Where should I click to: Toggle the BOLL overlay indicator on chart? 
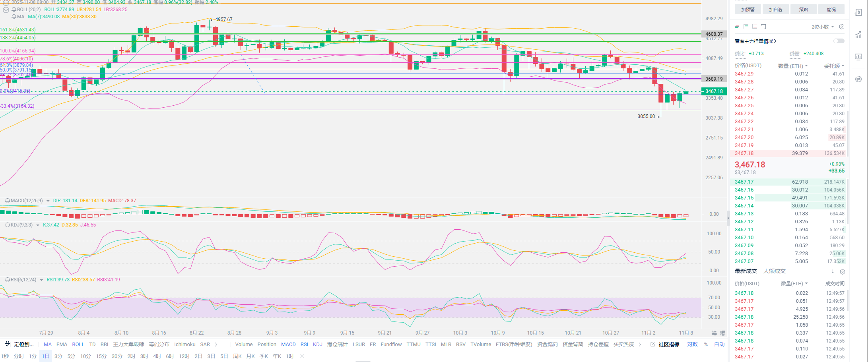click(78, 344)
